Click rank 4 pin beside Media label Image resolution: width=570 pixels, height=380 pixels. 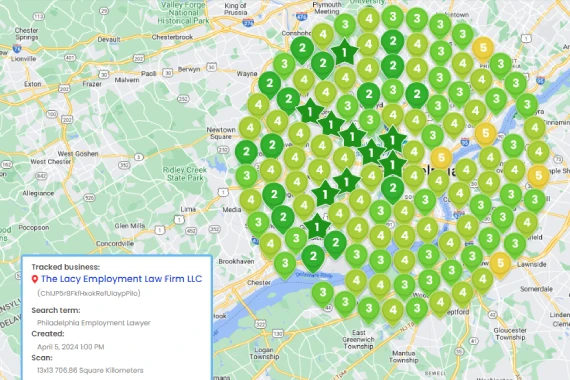click(250, 201)
